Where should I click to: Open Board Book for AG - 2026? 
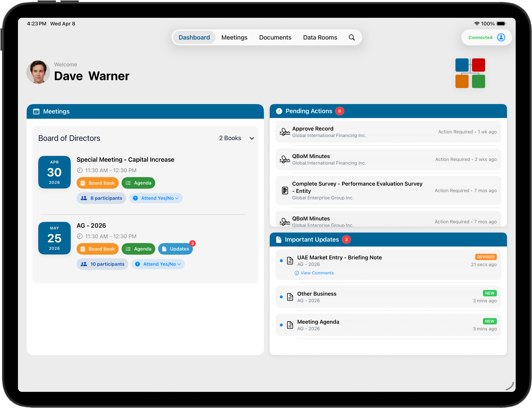click(x=98, y=249)
